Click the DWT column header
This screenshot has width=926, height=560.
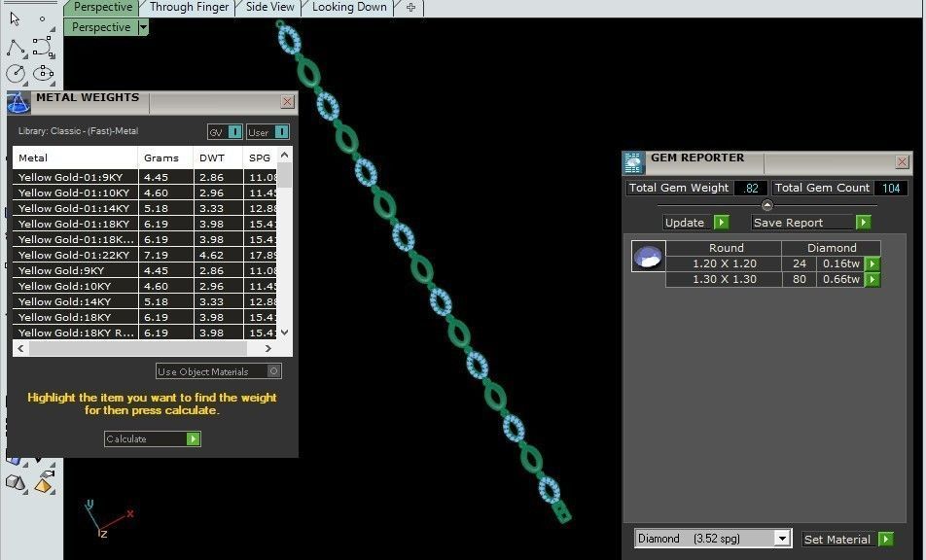219,157
